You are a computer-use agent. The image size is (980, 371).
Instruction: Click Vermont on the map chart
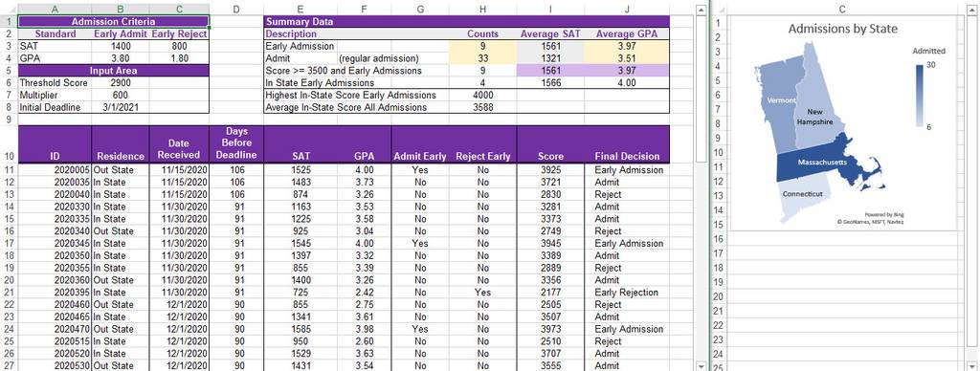pyautogui.click(x=781, y=100)
